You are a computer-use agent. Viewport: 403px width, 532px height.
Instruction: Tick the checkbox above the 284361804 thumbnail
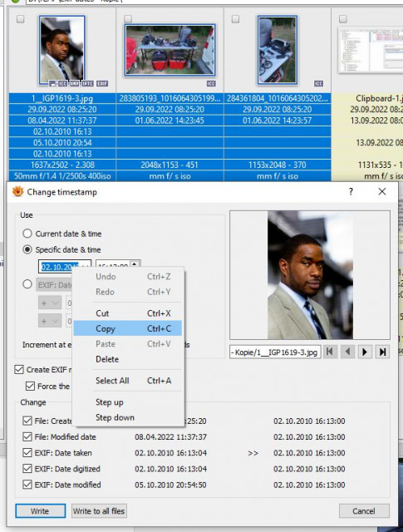235,19
